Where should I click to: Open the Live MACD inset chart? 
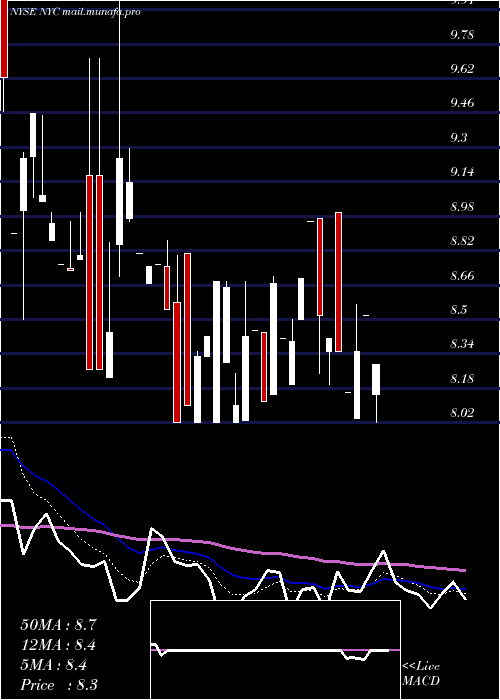pyautogui.click(x=275, y=650)
